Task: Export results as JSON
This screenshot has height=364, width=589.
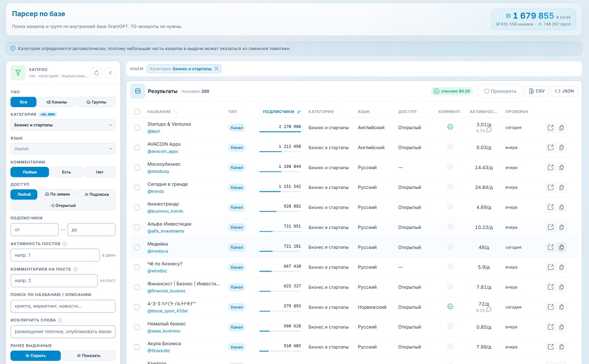Action: click(564, 91)
